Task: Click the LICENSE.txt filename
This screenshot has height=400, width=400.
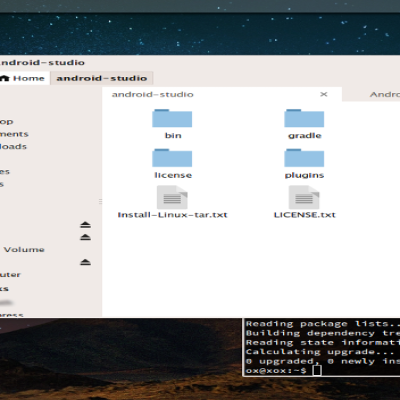Action: pyautogui.click(x=305, y=215)
